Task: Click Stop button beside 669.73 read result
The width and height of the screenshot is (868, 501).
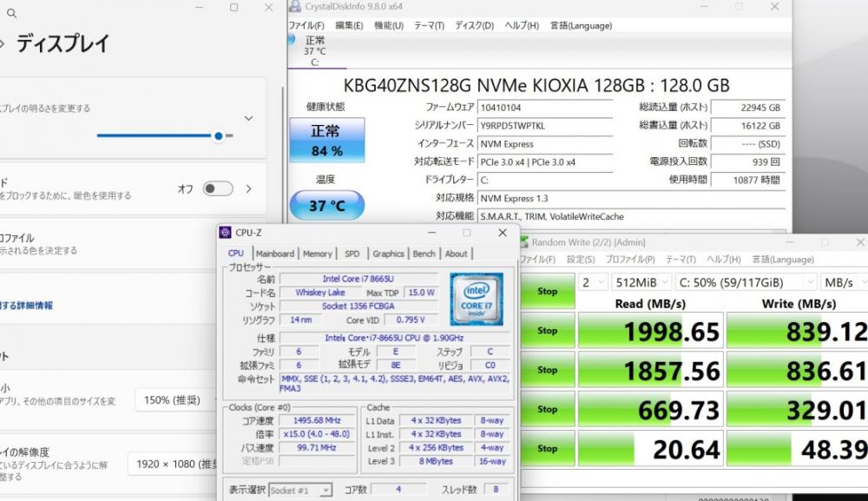Action: [547, 409]
